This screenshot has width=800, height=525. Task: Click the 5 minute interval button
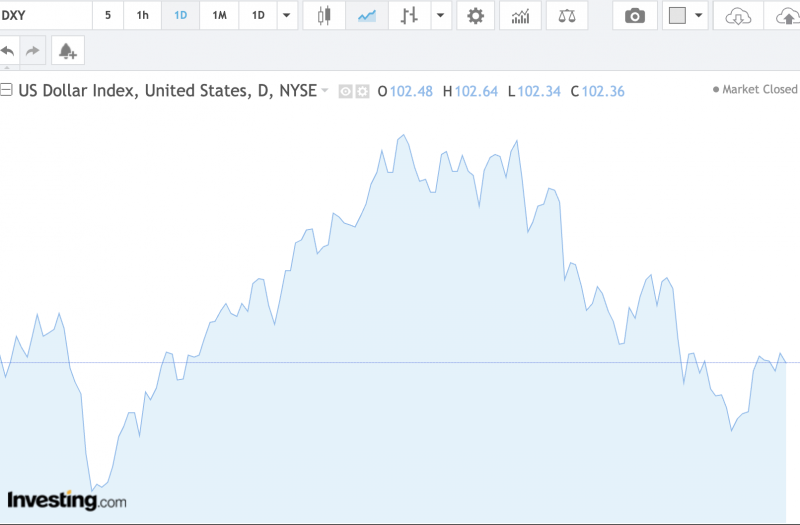[108, 16]
